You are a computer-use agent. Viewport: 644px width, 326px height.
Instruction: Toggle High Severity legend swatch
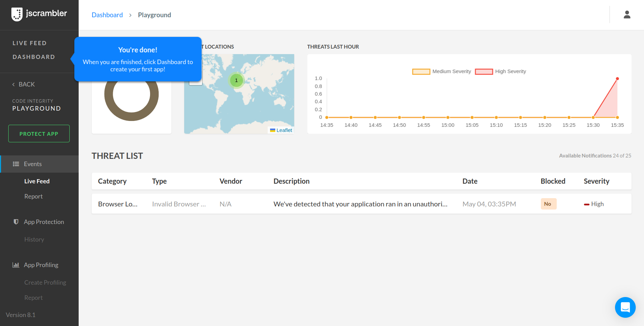[484, 72]
